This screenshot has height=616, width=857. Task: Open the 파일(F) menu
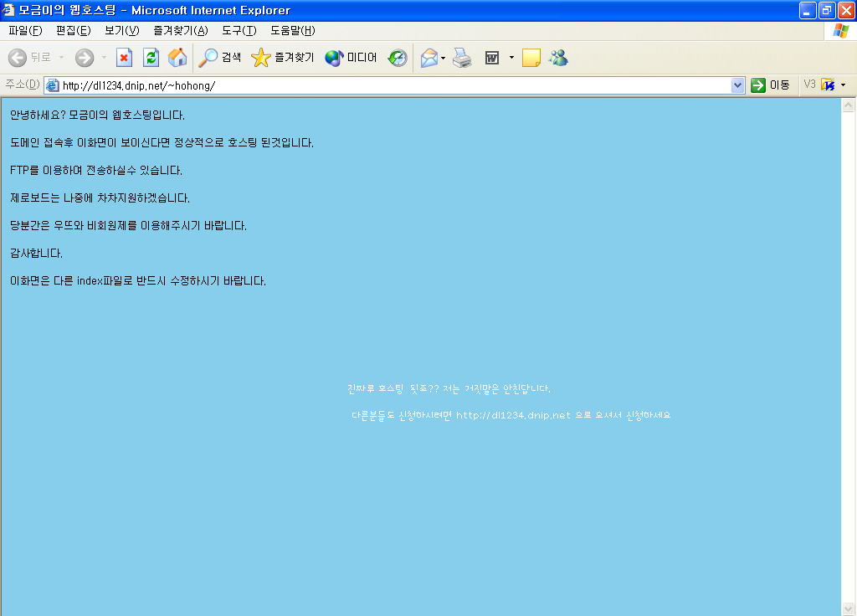[x=25, y=31]
